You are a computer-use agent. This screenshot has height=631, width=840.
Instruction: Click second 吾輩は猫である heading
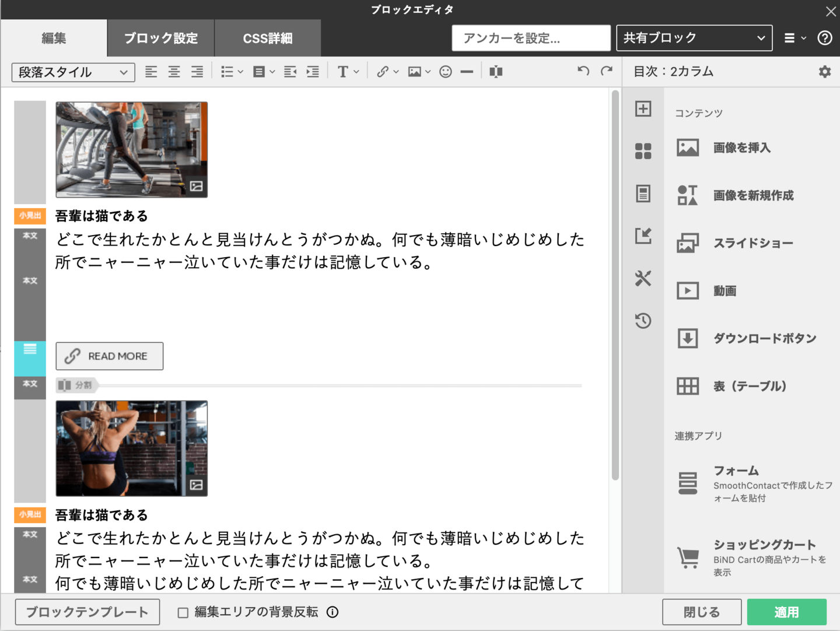(101, 515)
